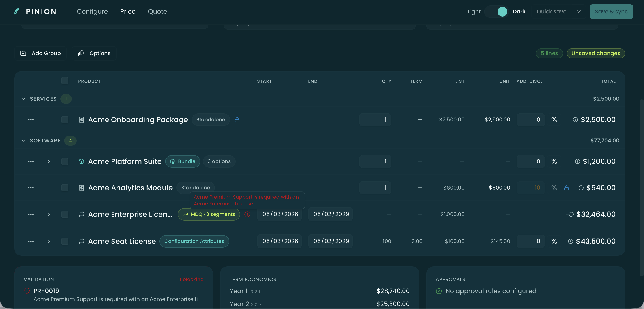The height and width of the screenshot is (309, 644).
Task: Click the MDQ · 3 segments badge
Action: pos(209,214)
